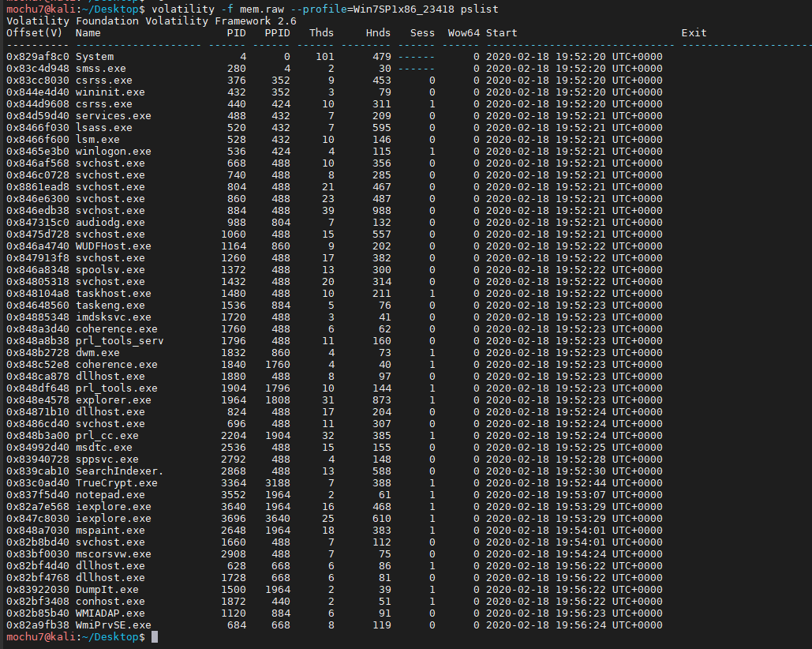Click 'WMIADAP.exe' process name
Viewport: 812px width, 649px height.
coord(110,613)
